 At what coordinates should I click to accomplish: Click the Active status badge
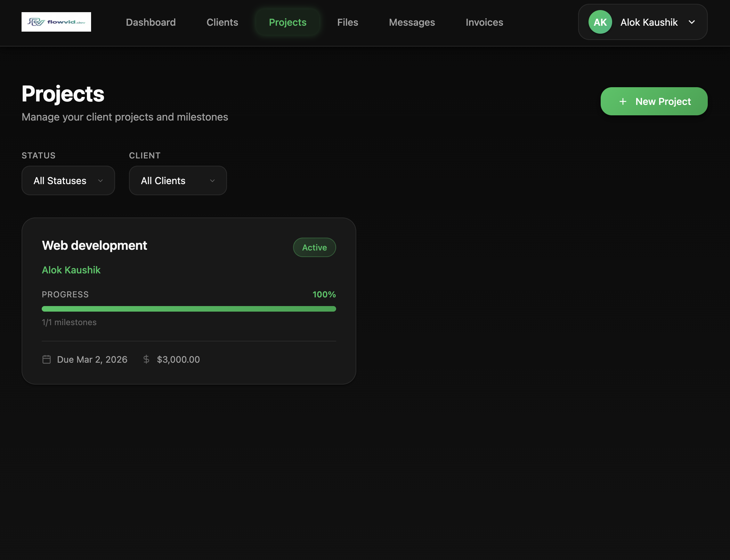[x=314, y=247]
